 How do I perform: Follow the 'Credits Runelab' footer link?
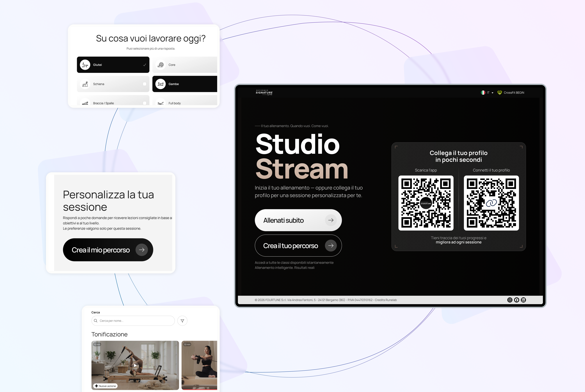click(x=386, y=300)
